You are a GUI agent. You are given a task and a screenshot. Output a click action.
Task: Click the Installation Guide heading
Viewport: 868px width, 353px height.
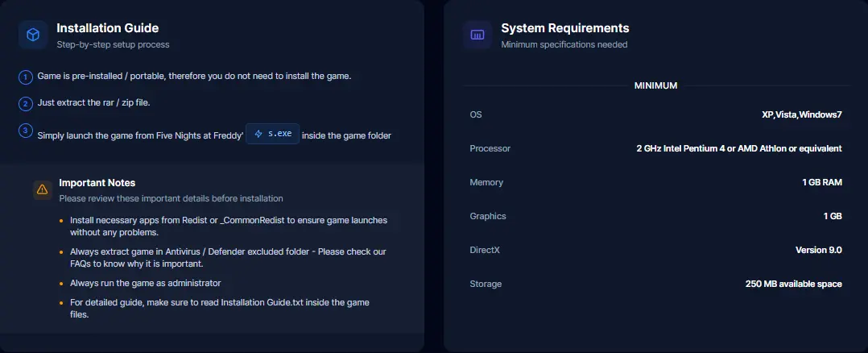coord(107,27)
